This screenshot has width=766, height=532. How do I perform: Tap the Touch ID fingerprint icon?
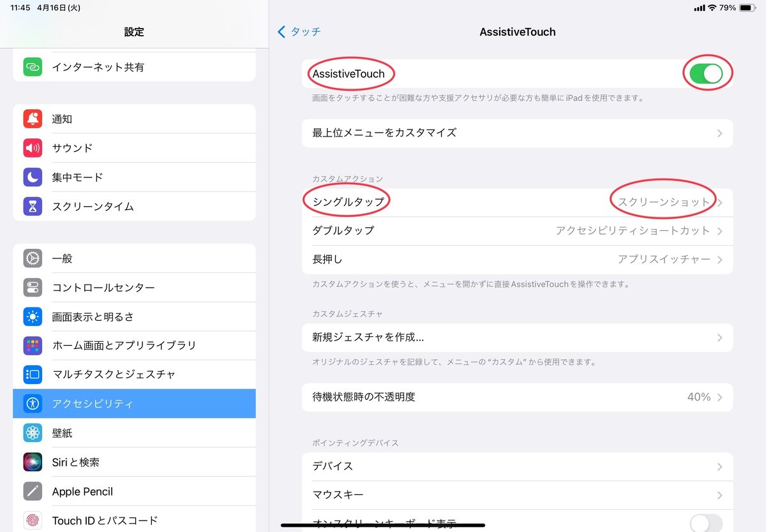click(33, 521)
